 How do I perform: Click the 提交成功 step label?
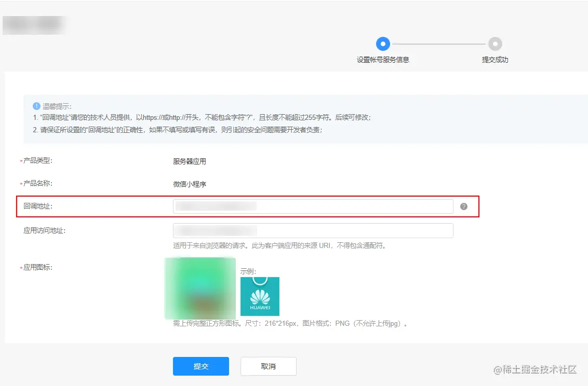(495, 60)
